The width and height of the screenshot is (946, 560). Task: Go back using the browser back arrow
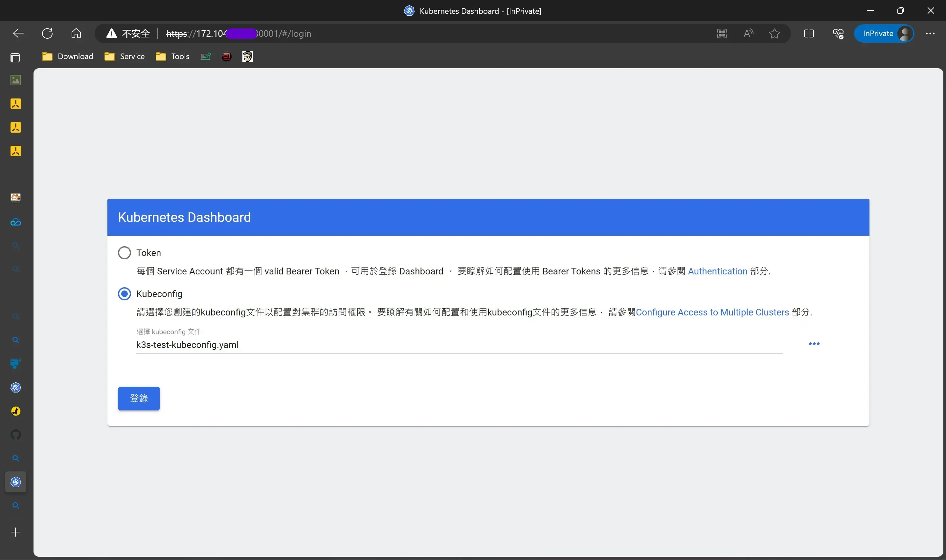click(x=18, y=33)
